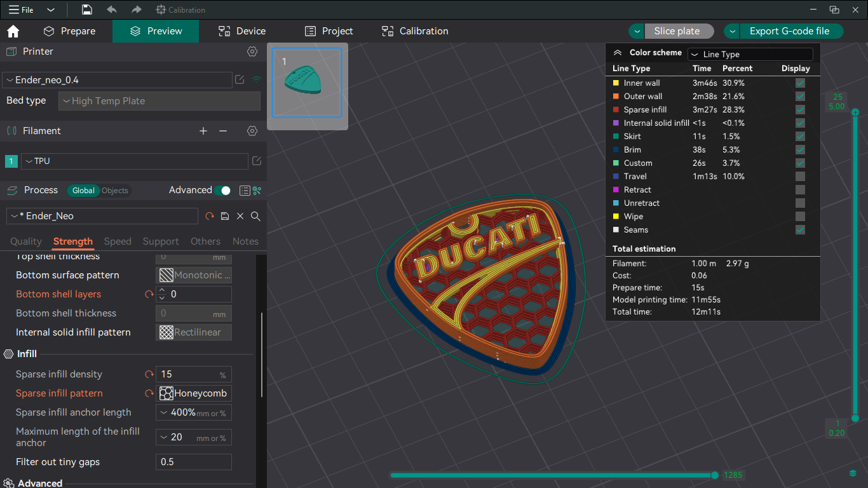Edit the Ender_neo_0.4 printer preset
This screenshot has height=488, width=868.
(240, 80)
